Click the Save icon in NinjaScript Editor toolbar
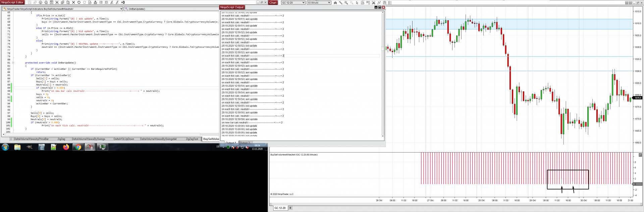 tap(30, 2)
